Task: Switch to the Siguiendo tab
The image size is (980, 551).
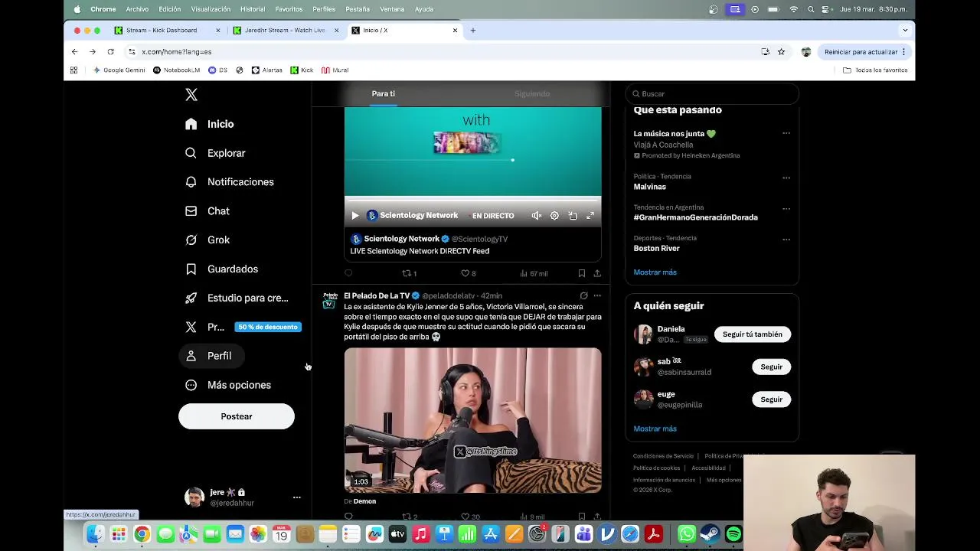Action: tap(532, 93)
